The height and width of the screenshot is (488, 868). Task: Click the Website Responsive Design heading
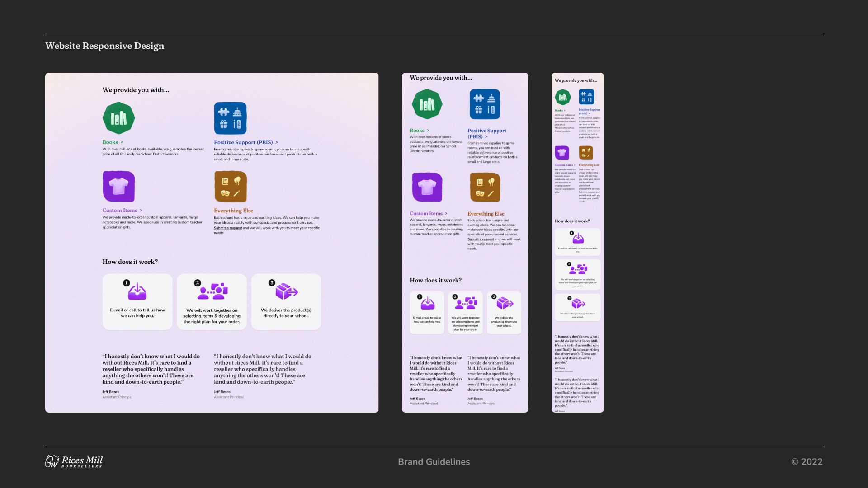(x=104, y=46)
